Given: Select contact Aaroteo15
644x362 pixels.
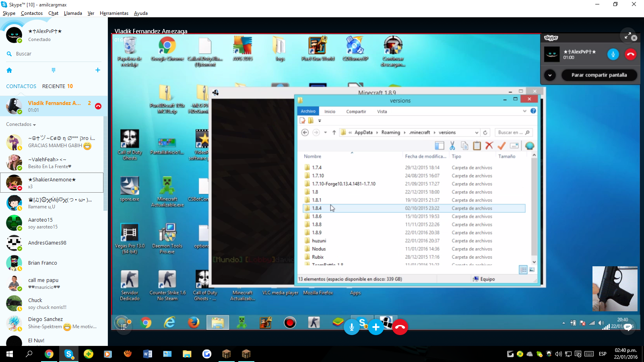Looking at the screenshot, I should [52, 223].
